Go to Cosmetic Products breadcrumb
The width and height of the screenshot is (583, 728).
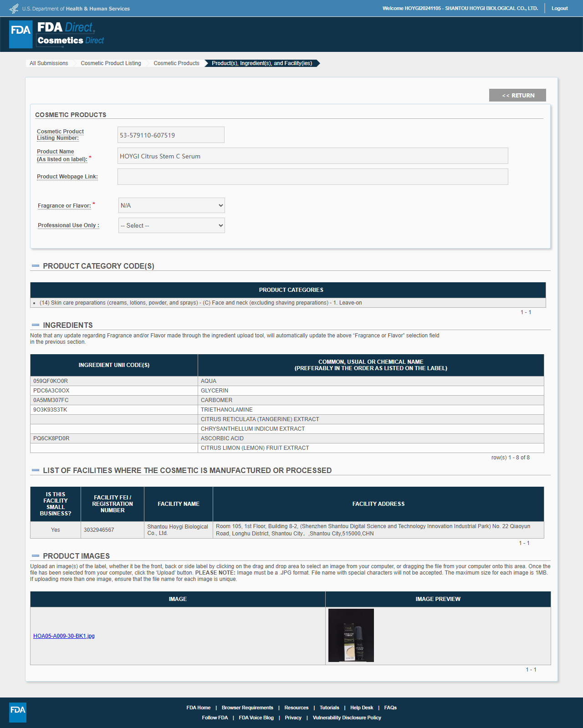tap(176, 63)
